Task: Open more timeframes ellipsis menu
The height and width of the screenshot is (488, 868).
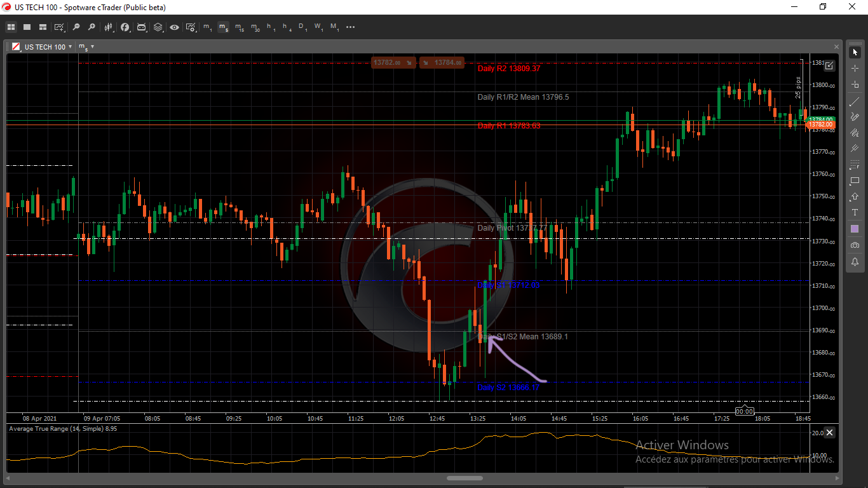Action: point(351,27)
